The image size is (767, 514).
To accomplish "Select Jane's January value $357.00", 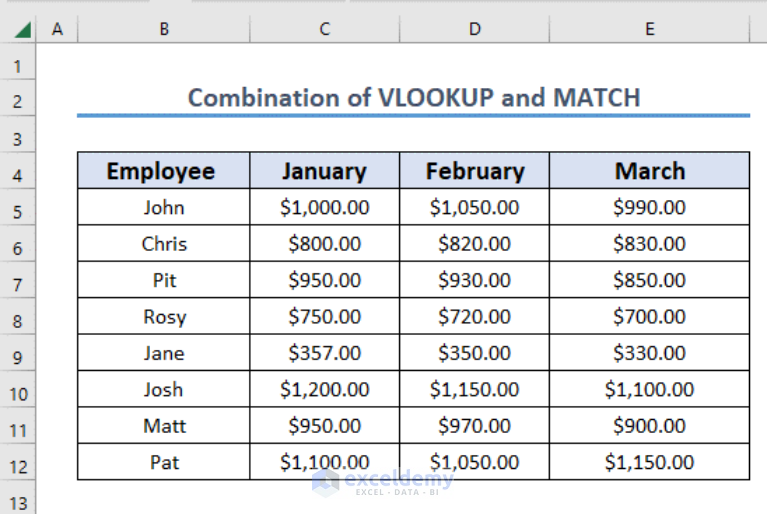I will coord(325,353).
